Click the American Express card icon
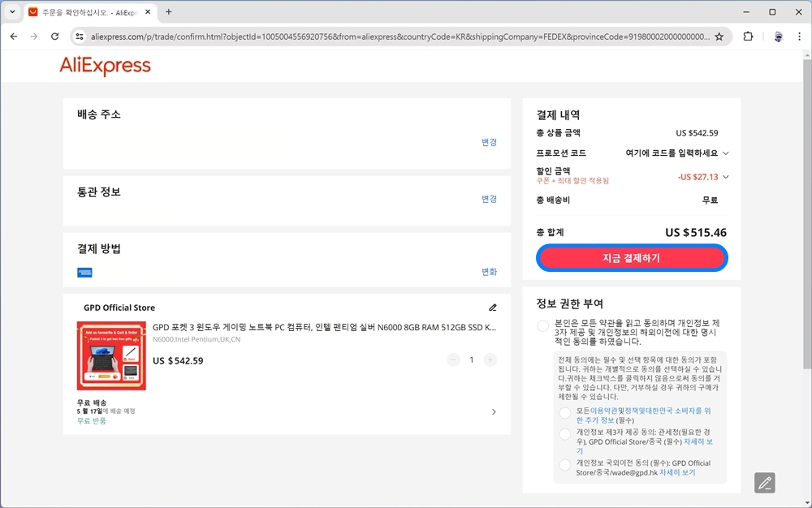The image size is (812, 508). click(x=84, y=272)
